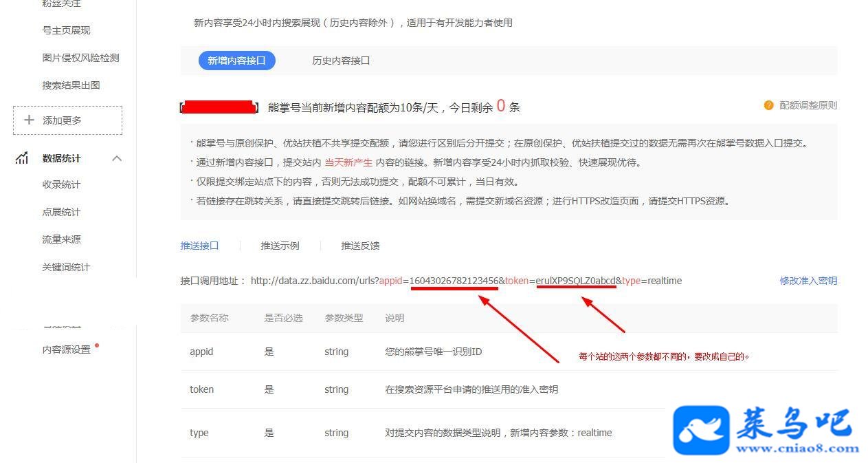Screen dimensions: 868x463
Task: Click the 新内容享受24小时内搜索展现 description line
Action: pos(353,23)
